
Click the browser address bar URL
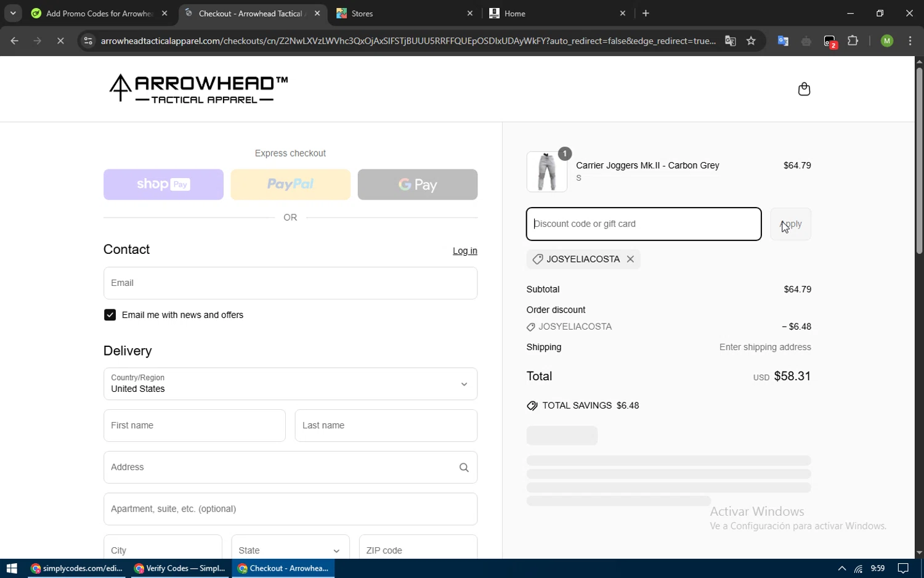[x=408, y=41]
